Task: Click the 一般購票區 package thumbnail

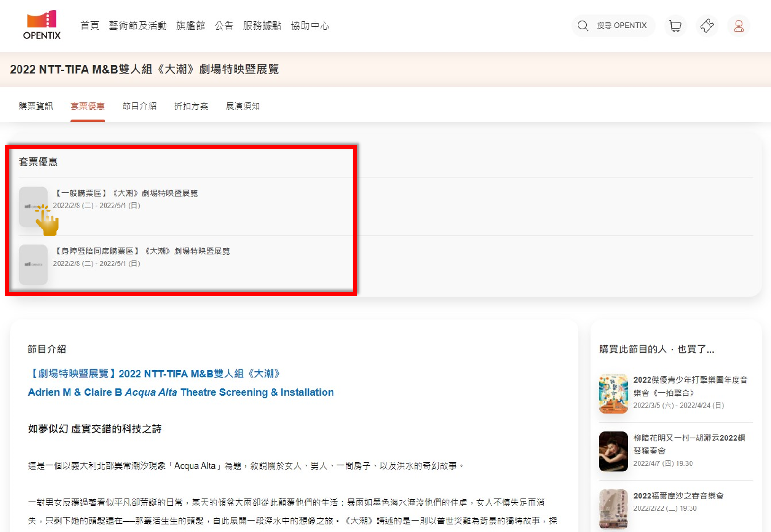Action: [x=33, y=207]
